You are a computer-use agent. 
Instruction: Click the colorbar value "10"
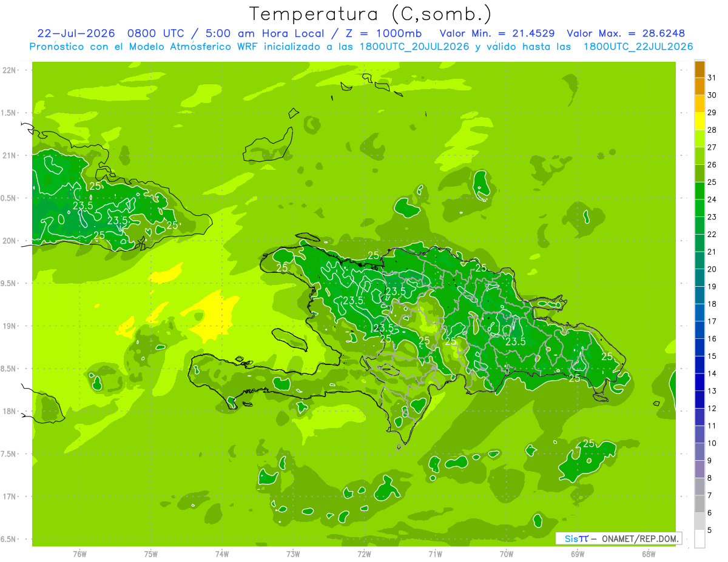tap(712, 443)
